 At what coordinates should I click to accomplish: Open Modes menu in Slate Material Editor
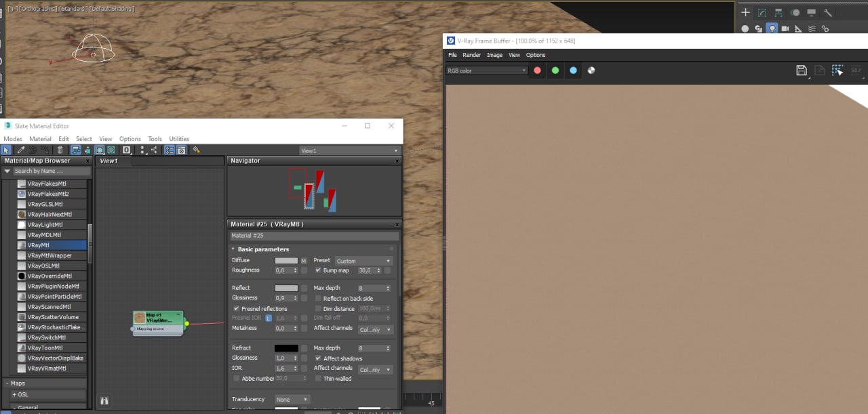(x=13, y=139)
